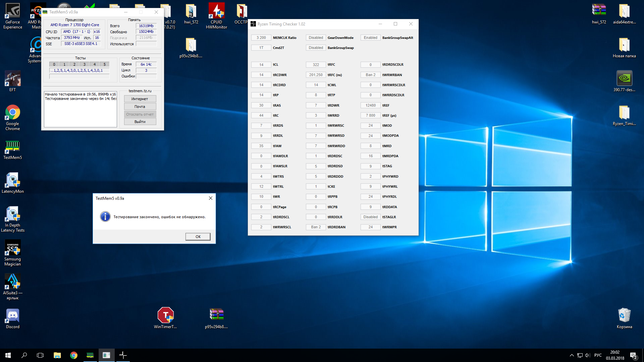
Task: Show hidden system tray icons
Action: pyautogui.click(x=572, y=355)
